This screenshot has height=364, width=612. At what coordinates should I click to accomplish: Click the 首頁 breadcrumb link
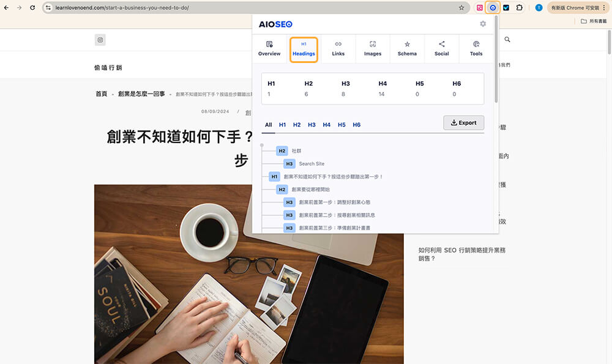[x=101, y=94]
